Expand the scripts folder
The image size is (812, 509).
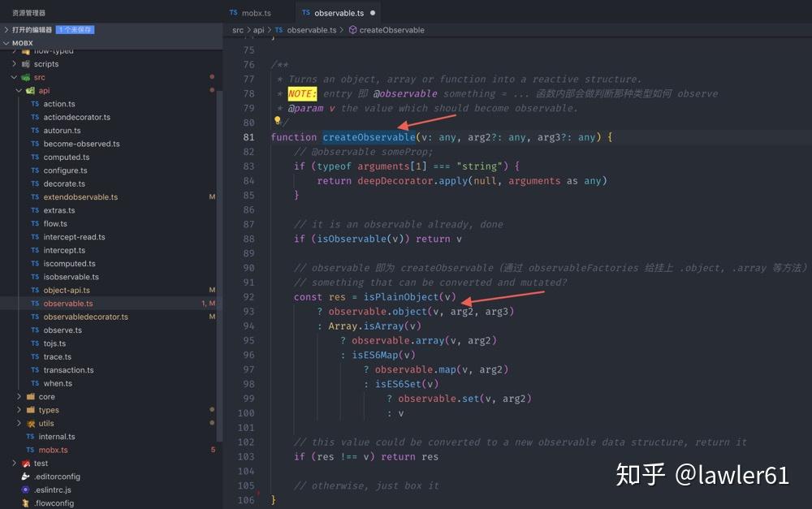click(x=14, y=63)
